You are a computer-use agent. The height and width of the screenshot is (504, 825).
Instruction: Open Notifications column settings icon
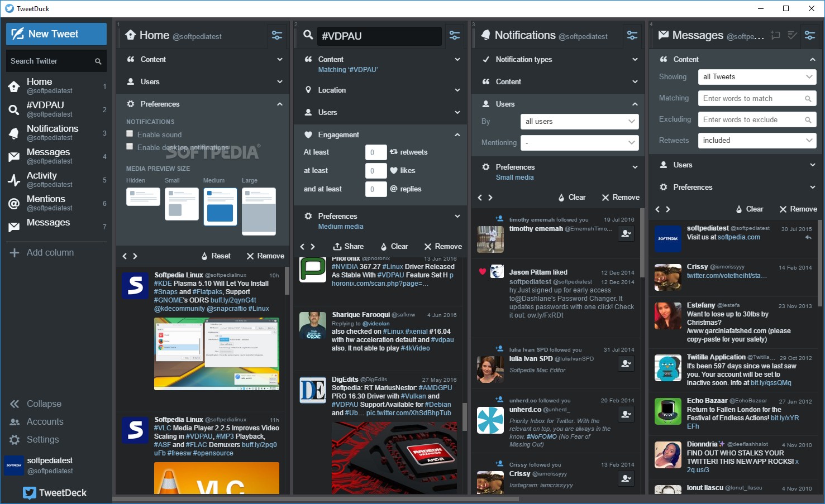(632, 35)
